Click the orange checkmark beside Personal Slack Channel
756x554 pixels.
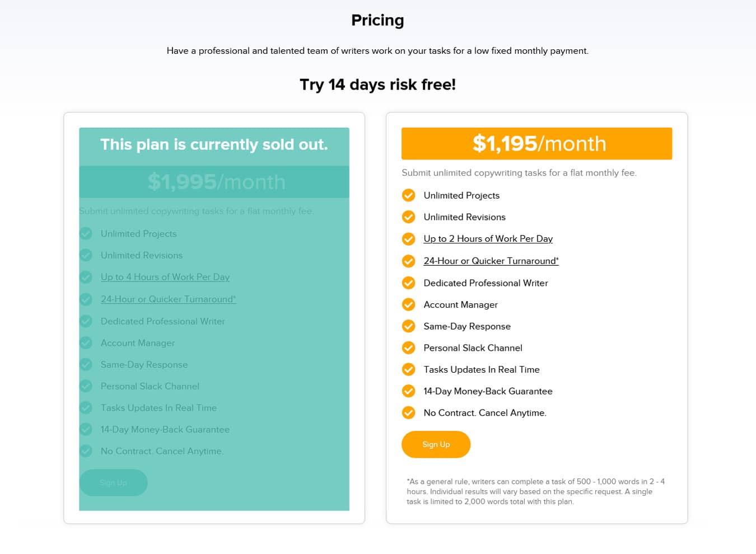pos(409,348)
